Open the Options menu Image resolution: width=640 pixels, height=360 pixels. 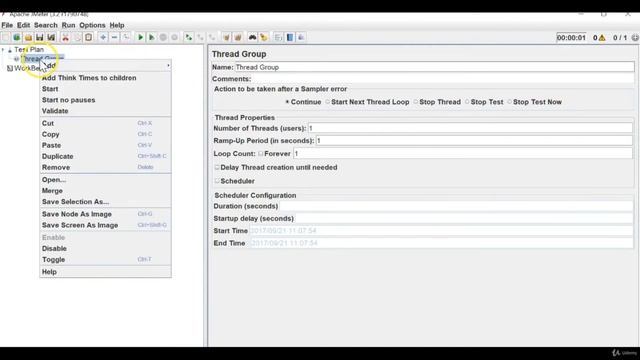point(92,25)
